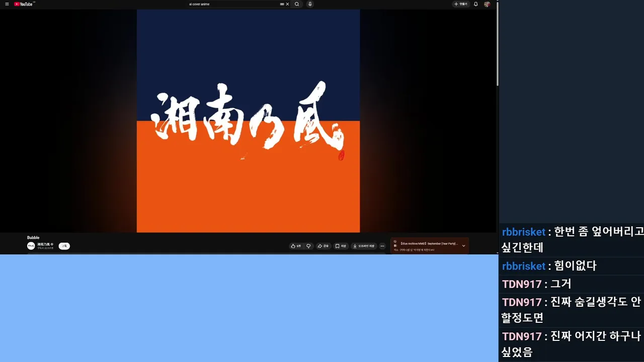Click chat message '진짜 숨길생각도 안 할정도면'
644x362 pixels.
(571, 310)
